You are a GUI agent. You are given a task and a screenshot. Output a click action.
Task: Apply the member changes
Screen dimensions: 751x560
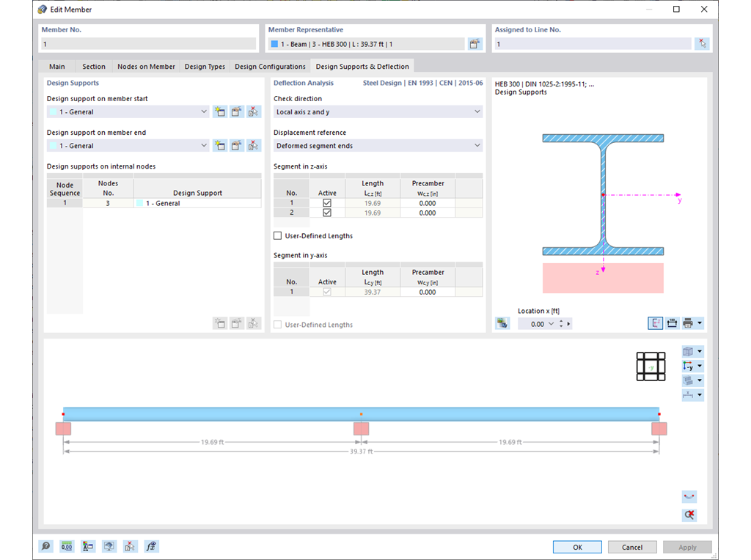687,547
